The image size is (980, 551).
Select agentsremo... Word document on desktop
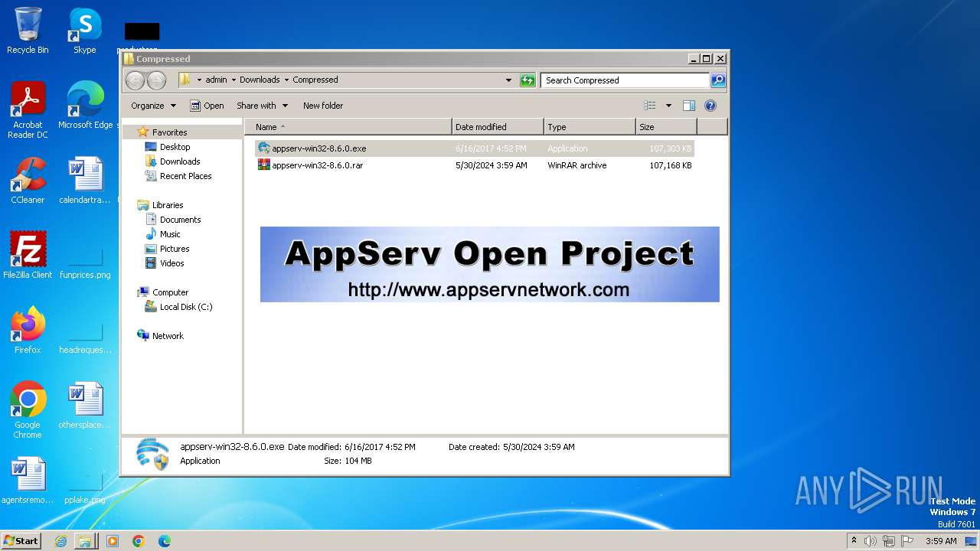click(28, 481)
